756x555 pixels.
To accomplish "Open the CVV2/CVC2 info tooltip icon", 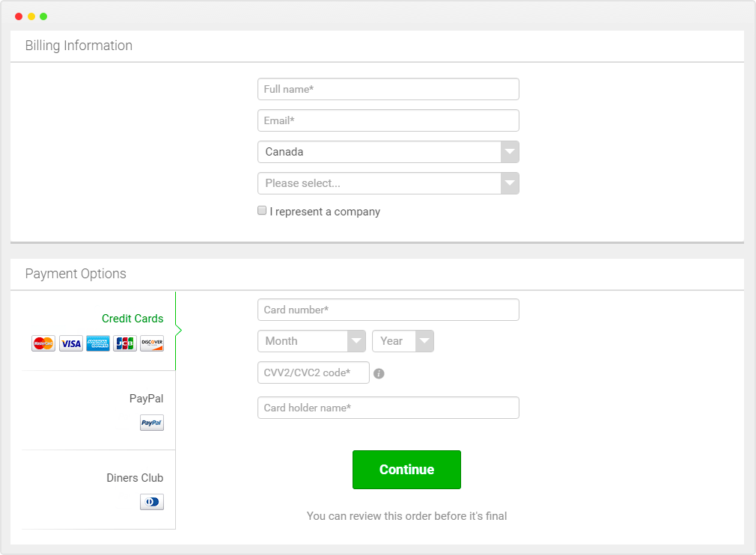I will point(379,373).
